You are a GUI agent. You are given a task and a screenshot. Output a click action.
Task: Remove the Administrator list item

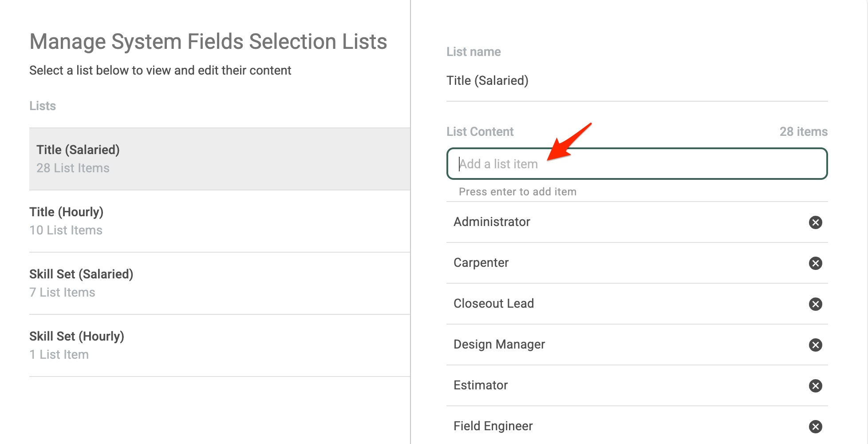tap(815, 222)
